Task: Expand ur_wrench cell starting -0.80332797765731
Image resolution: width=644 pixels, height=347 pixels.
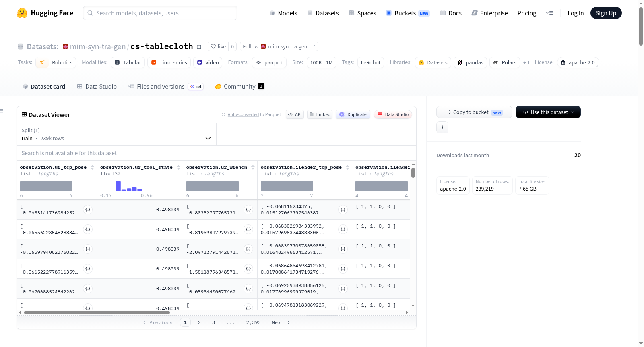Action: [248, 210]
